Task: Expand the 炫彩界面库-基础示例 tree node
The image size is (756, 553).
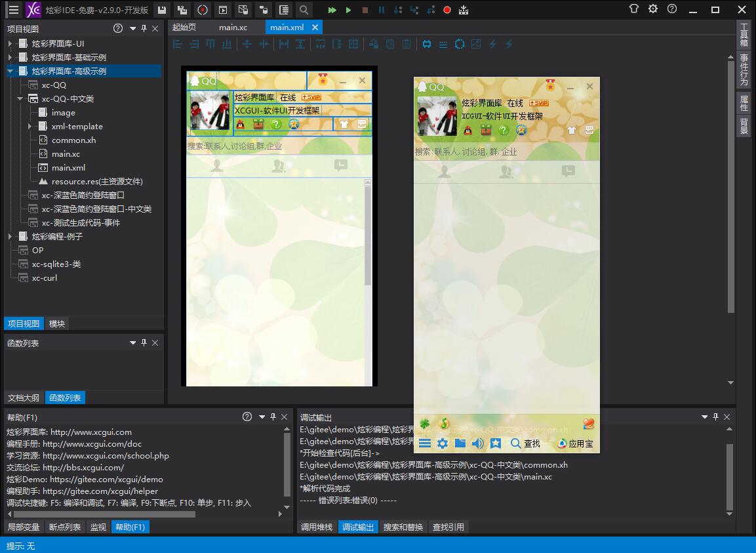Action: coord(10,58)
